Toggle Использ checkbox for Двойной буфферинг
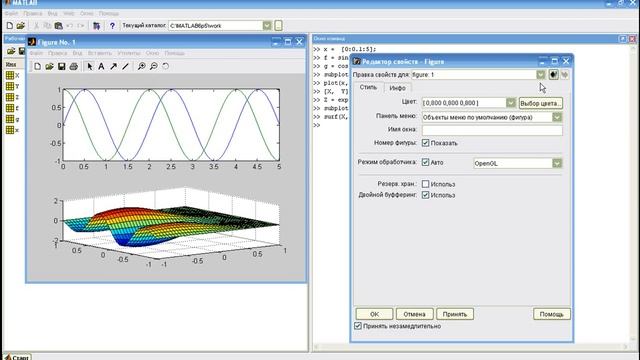 coord(425,195)
